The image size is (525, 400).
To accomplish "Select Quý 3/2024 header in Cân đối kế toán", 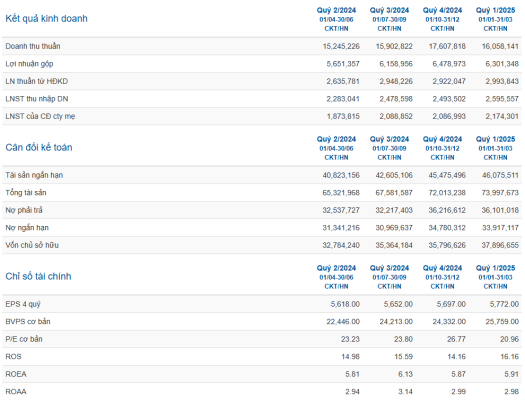I will (x=389, y=139).
